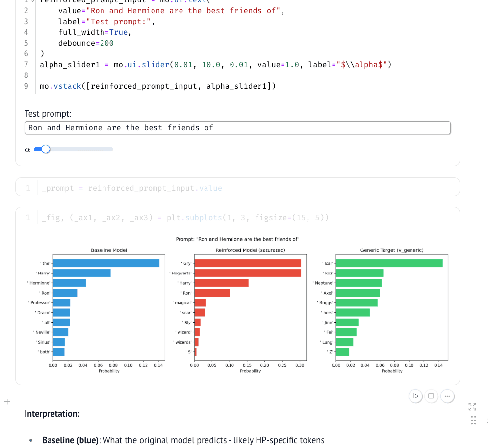This screenshot has height=448, width=488.
Task: Expand the hidden _prompt code cell
Action: pos(237,188)
